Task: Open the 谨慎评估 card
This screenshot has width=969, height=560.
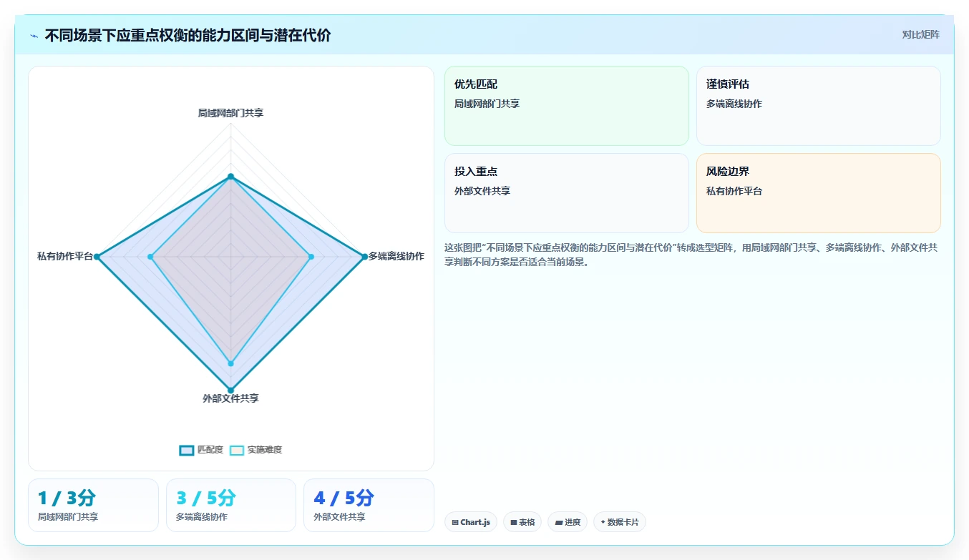Action: [818, 106]
